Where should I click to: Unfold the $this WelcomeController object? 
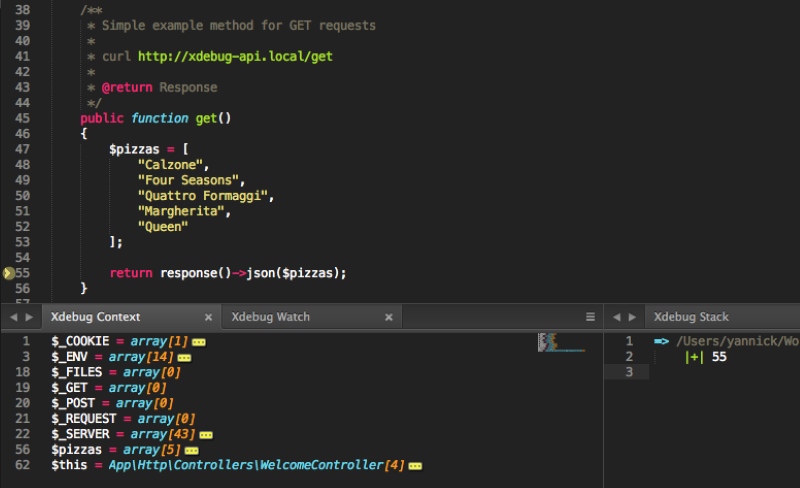415,466
